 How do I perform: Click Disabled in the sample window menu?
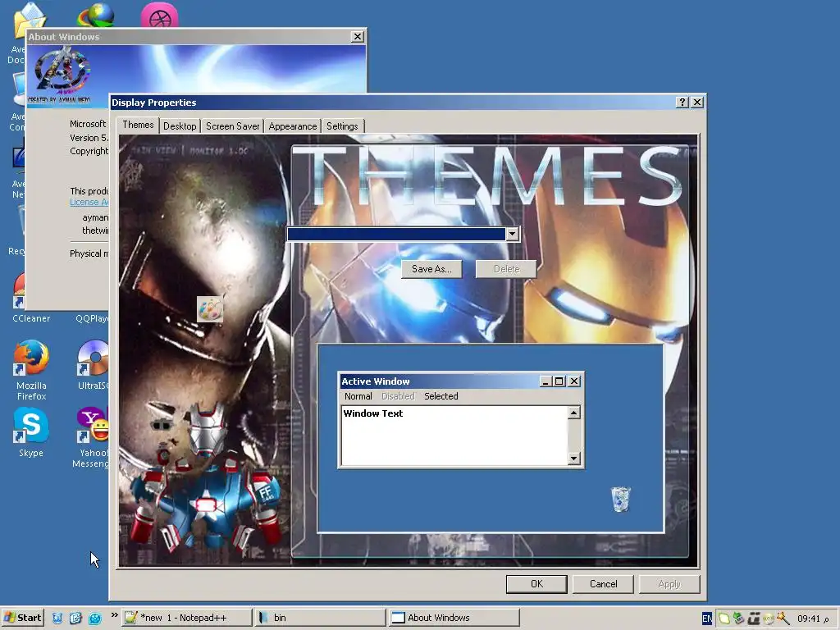(398, 396)
